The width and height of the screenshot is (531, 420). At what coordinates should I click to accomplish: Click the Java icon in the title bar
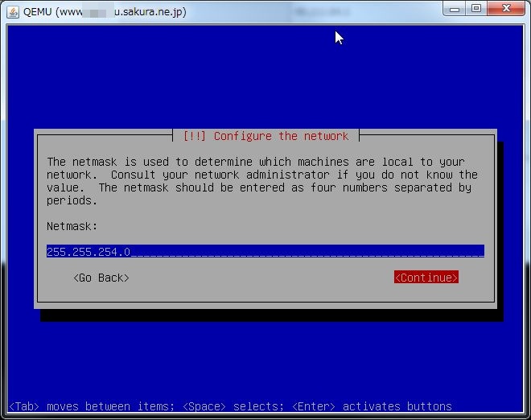(13, 12)
